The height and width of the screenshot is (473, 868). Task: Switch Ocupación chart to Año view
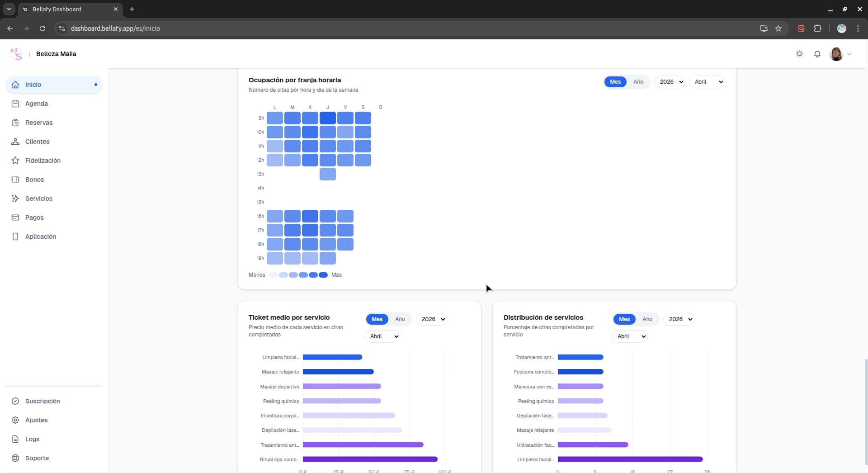point(637,82)
